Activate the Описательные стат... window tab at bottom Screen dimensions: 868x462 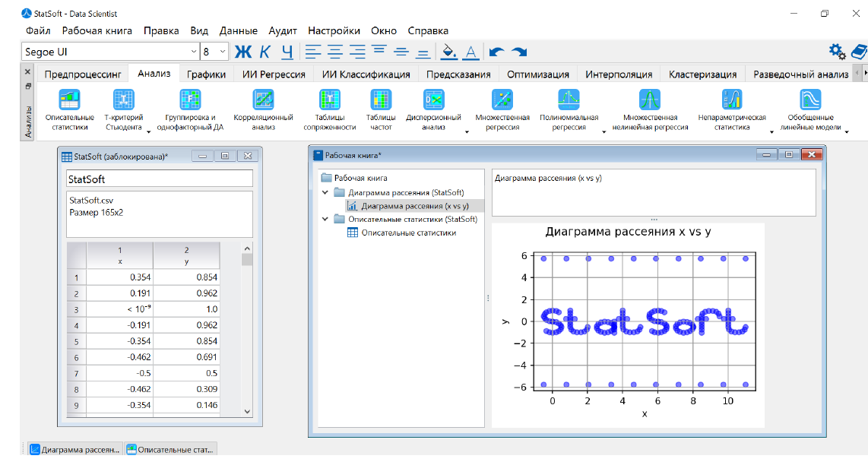click(170, 449)
